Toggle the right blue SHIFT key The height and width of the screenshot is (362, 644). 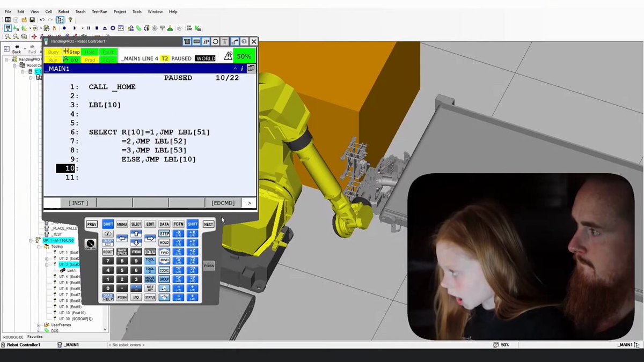click(x=193, y=224)
